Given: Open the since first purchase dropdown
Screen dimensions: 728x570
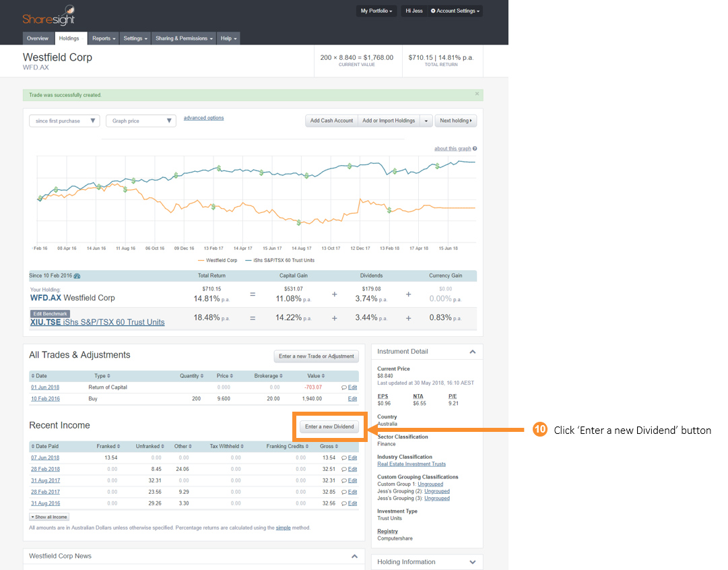Looking at the screenshot, I should pos(64,121).
